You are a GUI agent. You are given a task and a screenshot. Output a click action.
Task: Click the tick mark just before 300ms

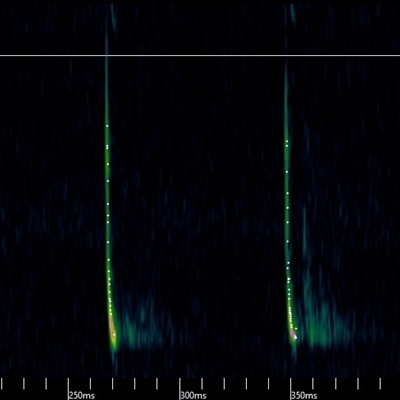coord(157,384)
